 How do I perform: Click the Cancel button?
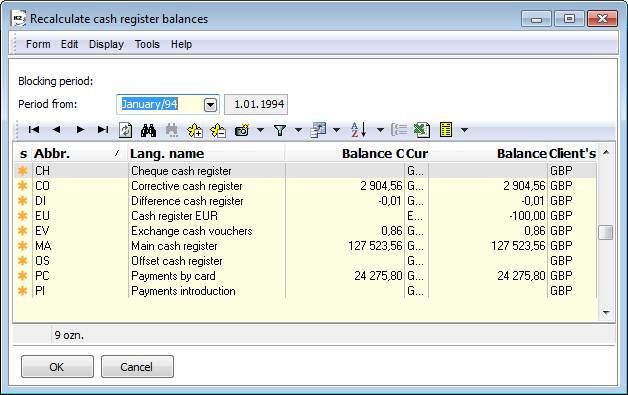[137, 367]
